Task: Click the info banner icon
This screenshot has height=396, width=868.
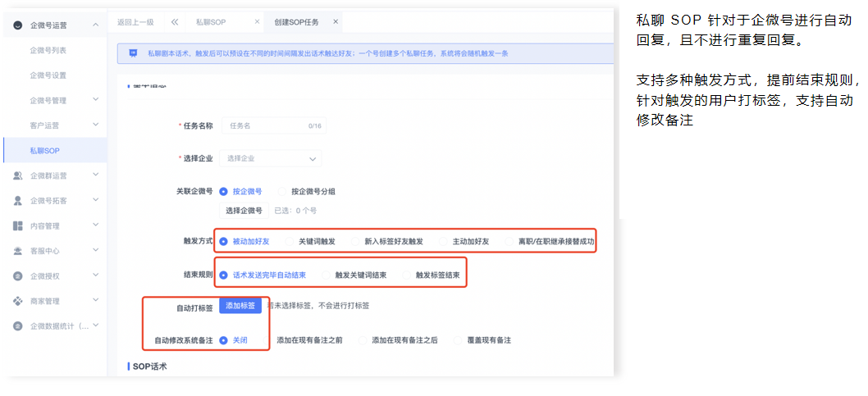Action: pyautogui.click(x=133, y=53)
